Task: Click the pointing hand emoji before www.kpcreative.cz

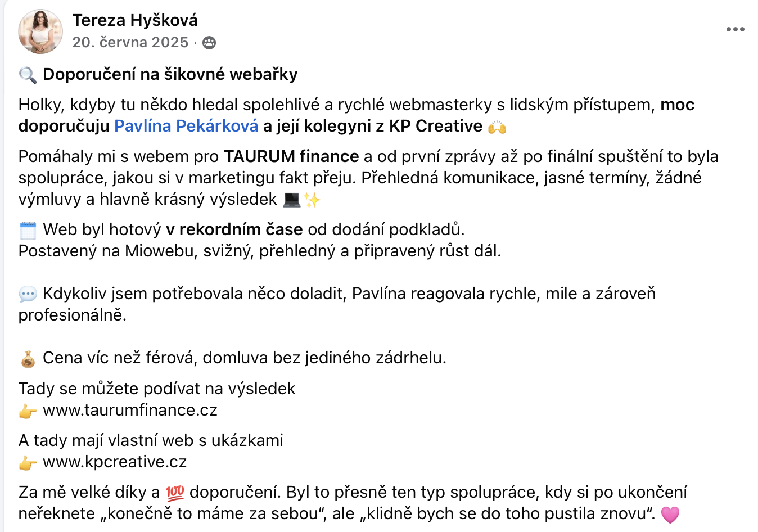Action: tap(28, 463)
